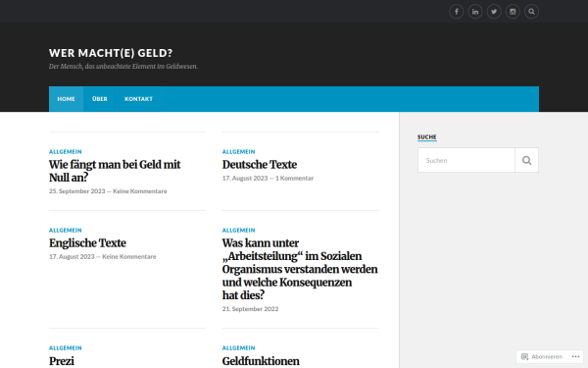Click the SUCHE widget heading

click(x=427, y=137)
